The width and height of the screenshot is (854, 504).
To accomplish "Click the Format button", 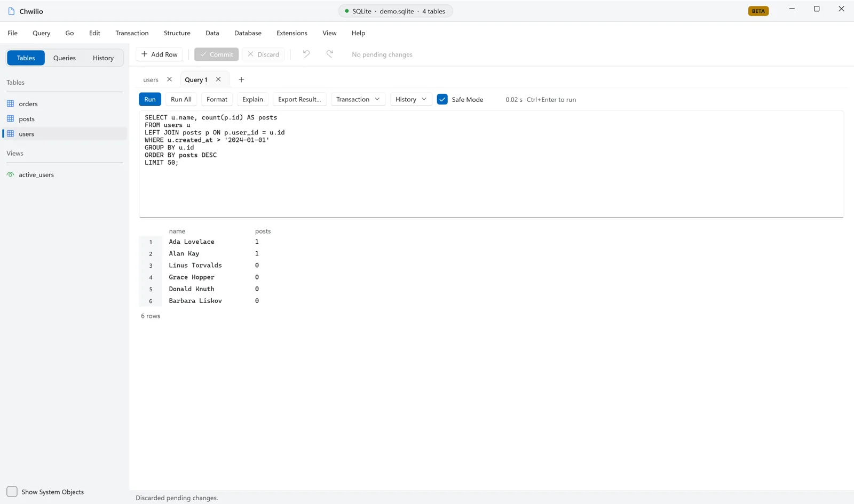I will [x=217, y=99].
